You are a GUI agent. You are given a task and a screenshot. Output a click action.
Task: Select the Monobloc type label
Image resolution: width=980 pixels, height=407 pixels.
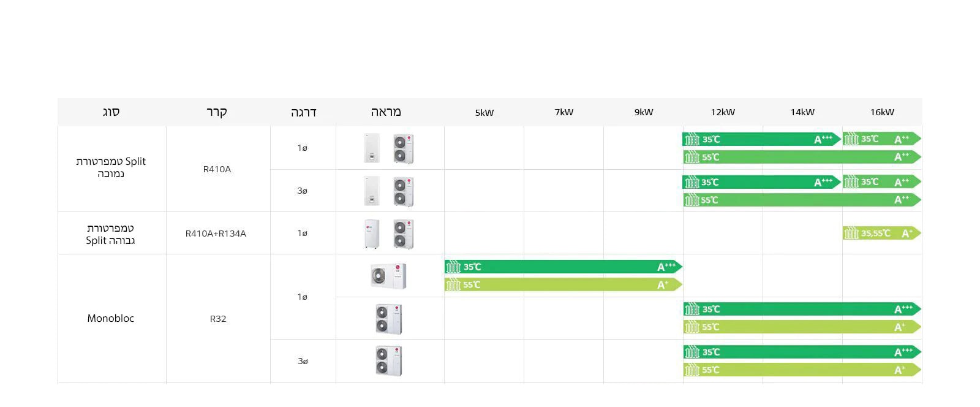(x=110, y=318)
